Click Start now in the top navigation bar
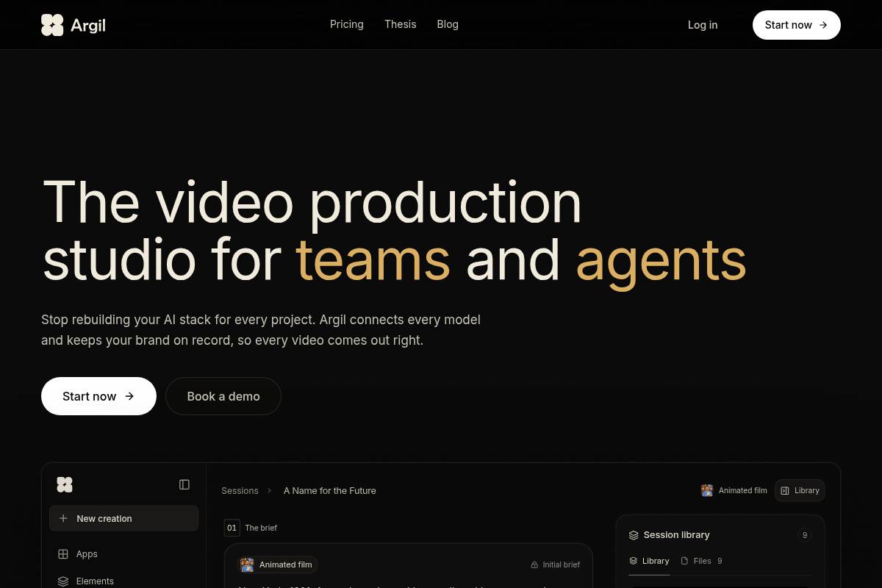Image resolution: width=882 pixels, height=588 pixels. 797,25
